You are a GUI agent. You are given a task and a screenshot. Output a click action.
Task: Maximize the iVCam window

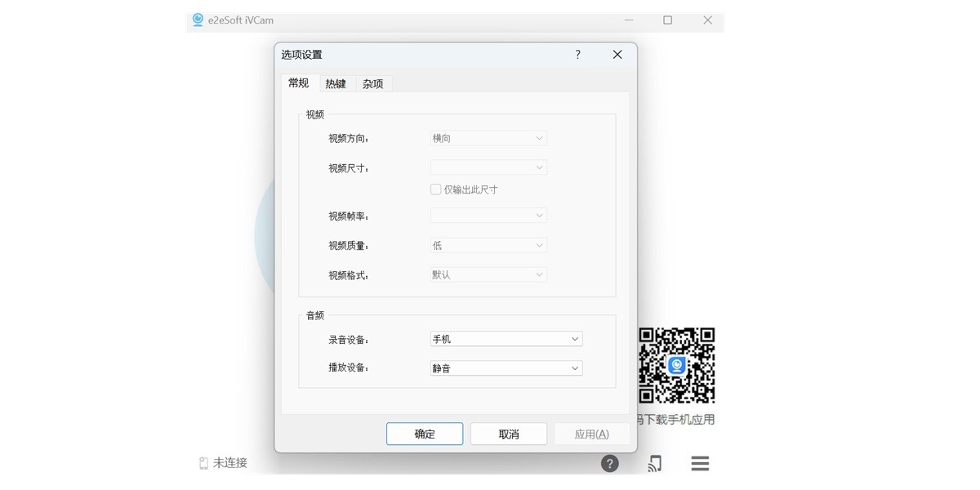click(667, 20)
